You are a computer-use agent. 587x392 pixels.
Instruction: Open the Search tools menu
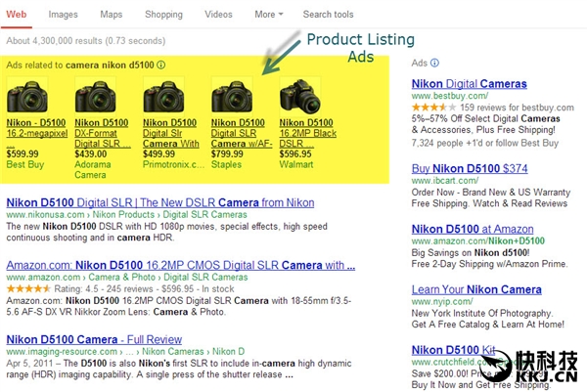(x=328, y=15)
